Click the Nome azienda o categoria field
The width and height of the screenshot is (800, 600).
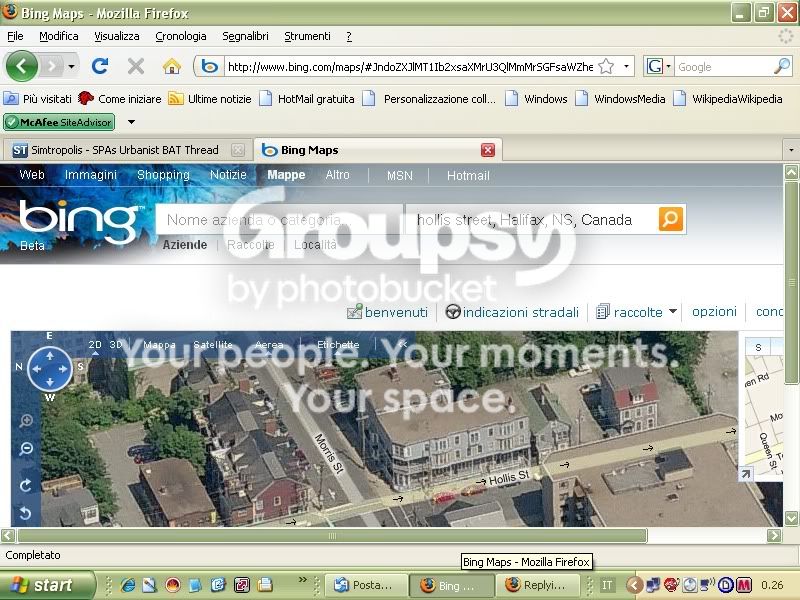click(280, 220)
